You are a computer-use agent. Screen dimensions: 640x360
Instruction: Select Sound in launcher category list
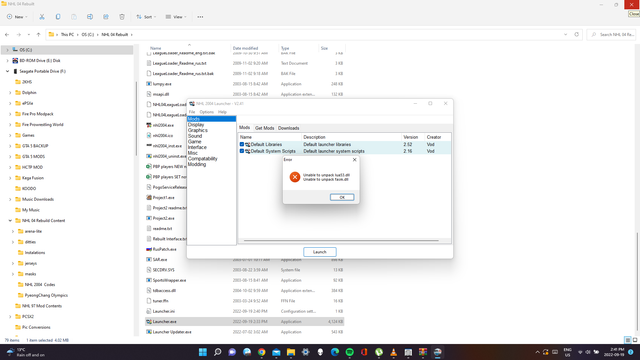tap(195, 136)
